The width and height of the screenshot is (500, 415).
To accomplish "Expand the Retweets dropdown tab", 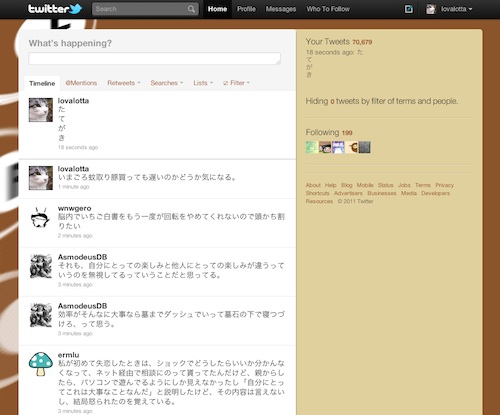I will [124, 83].
